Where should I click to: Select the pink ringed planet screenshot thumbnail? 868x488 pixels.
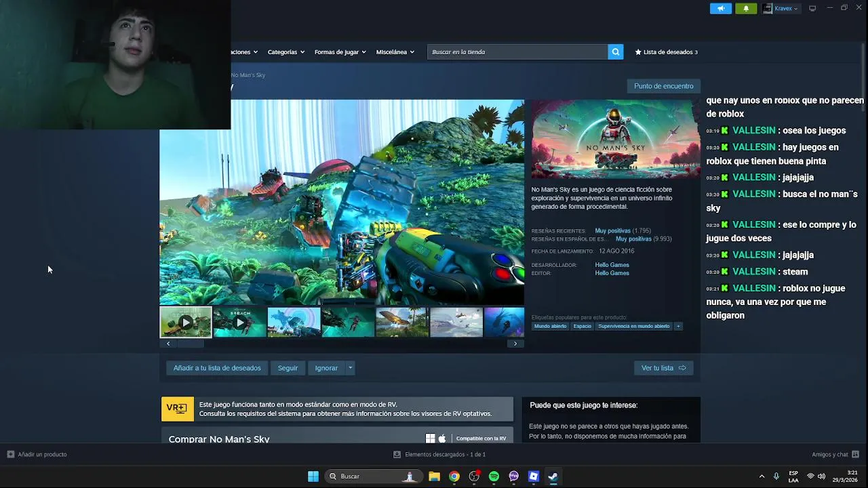pyautogui.click(x=294, y=322)
